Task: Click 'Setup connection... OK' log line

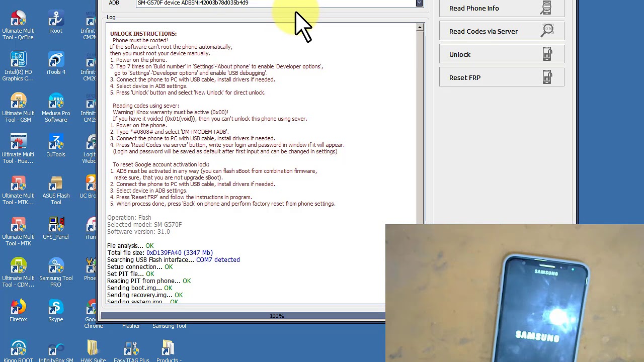Action: [140, 267]
